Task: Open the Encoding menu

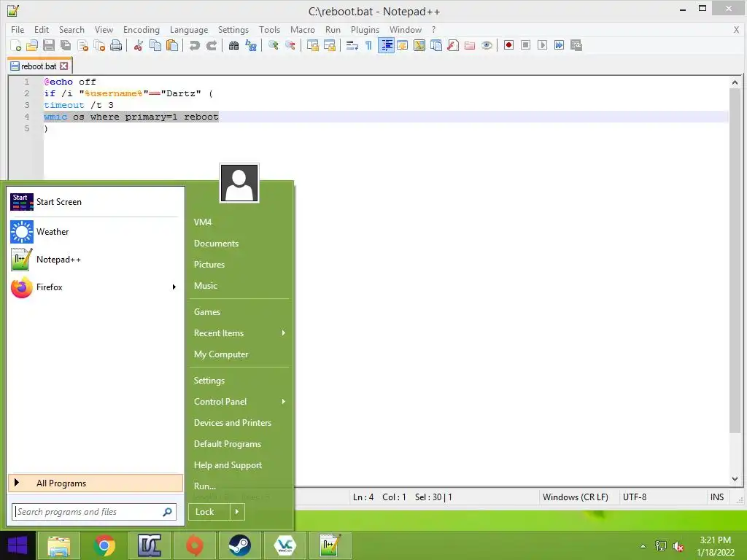Action: click(141, 29)
